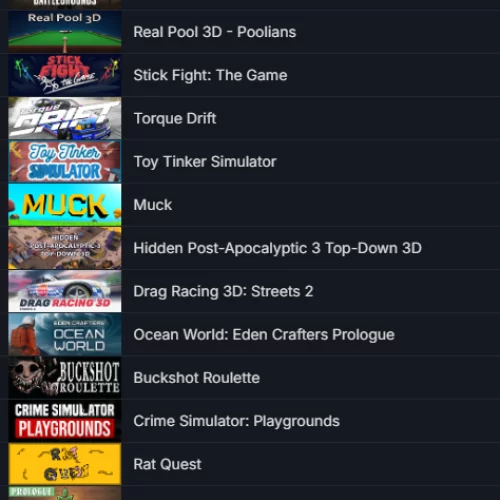Select the Stick Fight: The Game title
Screen dimensions: 500x500
(x=210, y=75)
